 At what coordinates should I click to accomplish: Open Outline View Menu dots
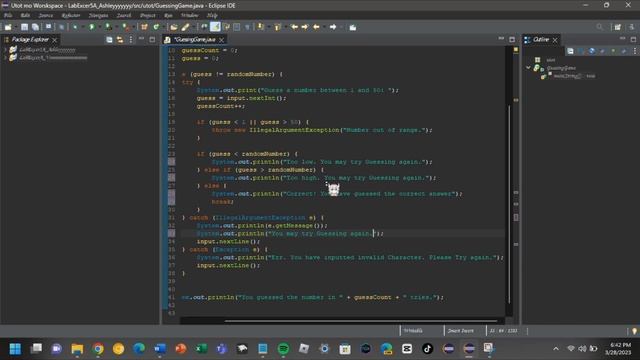pyautogui.click(x=635, y=51)
